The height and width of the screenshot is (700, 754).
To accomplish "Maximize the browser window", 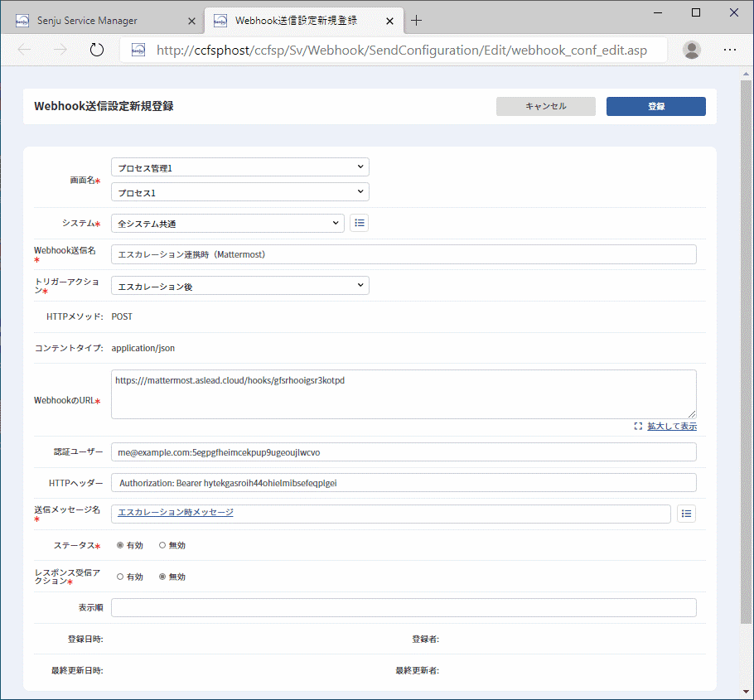I will click(x=695, y=12).
